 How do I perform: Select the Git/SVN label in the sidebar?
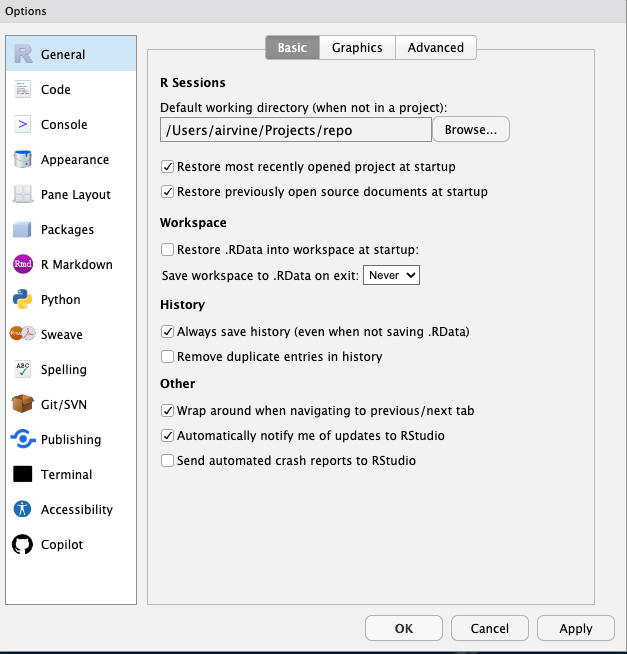point(64,405)
